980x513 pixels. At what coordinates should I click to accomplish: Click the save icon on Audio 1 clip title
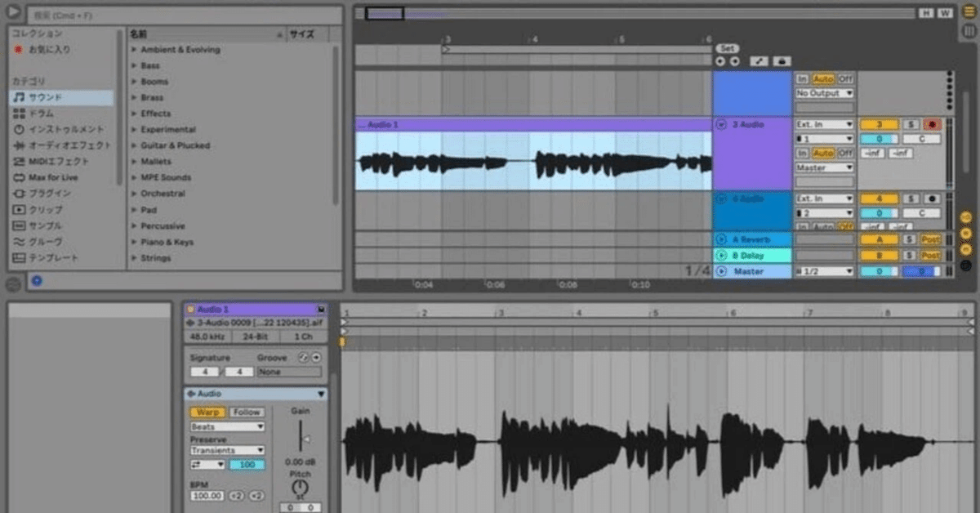pyautogui.click(x=321, y=310)
